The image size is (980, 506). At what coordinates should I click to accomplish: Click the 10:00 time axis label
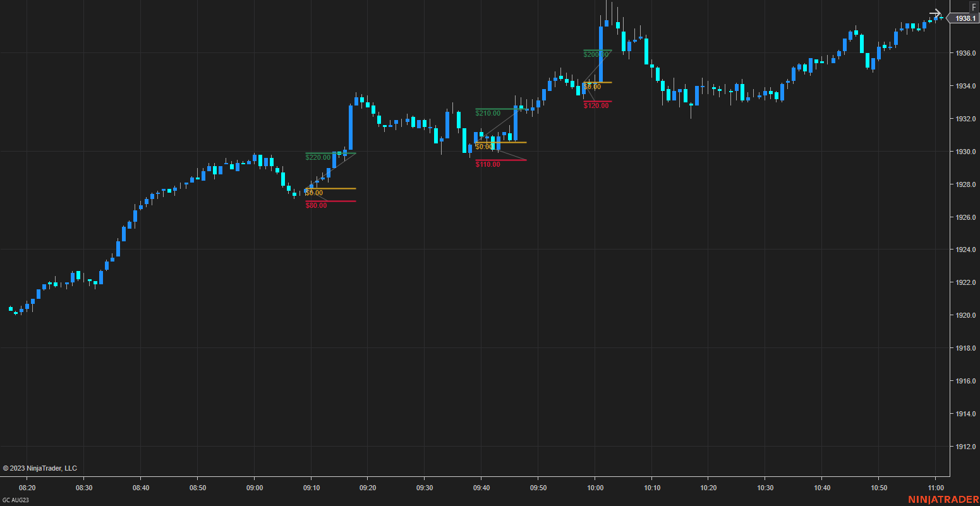pyautogui.click(x=595, y=488)
